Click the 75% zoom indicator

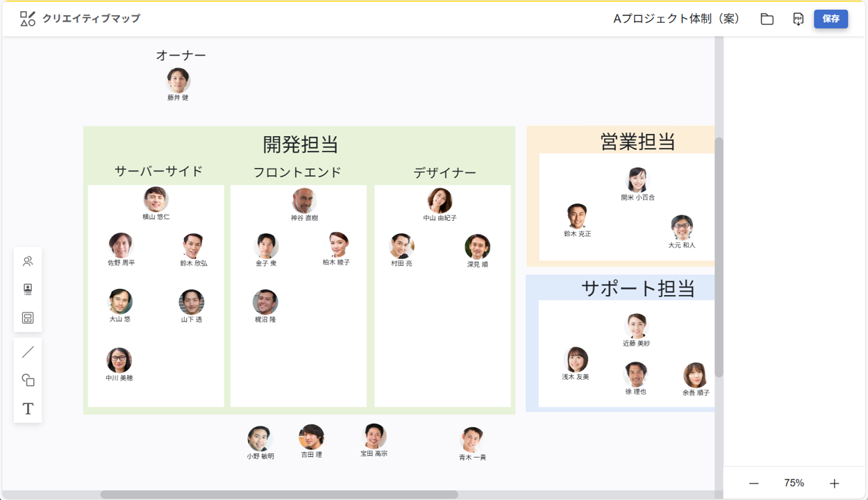[794, 482]
